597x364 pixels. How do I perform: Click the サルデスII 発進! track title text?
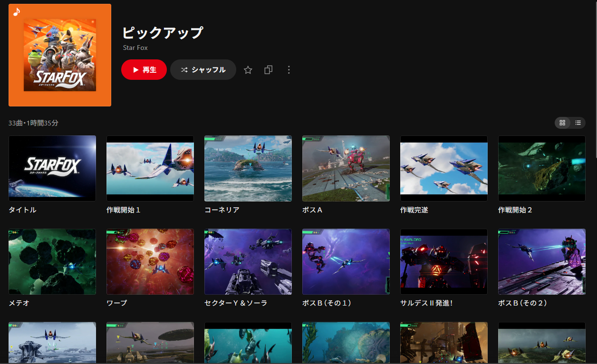pyautogui.click(x=426, y=303)
